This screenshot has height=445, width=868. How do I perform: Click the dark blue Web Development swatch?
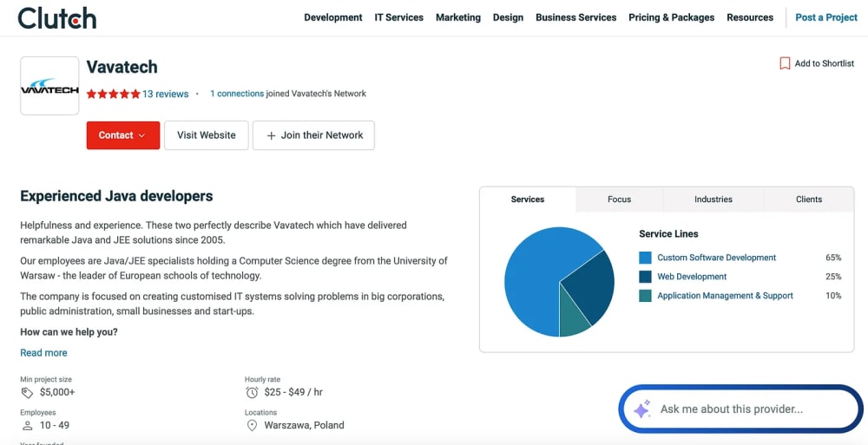point(645,277)
